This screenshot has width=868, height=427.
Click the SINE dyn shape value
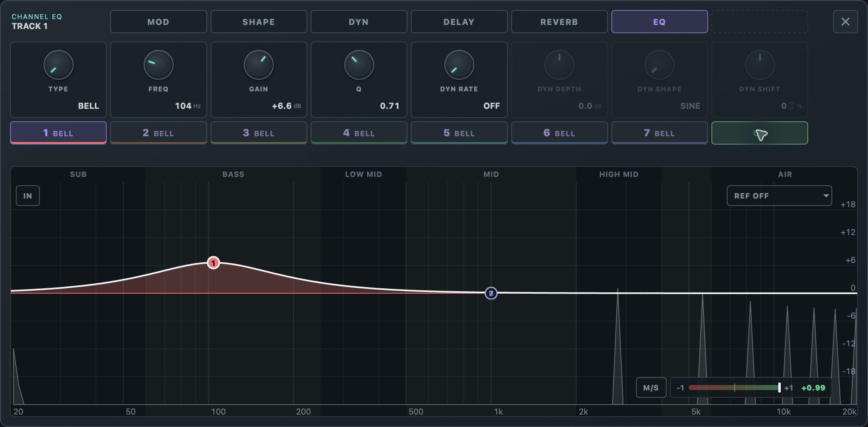(x=690, y=106)
